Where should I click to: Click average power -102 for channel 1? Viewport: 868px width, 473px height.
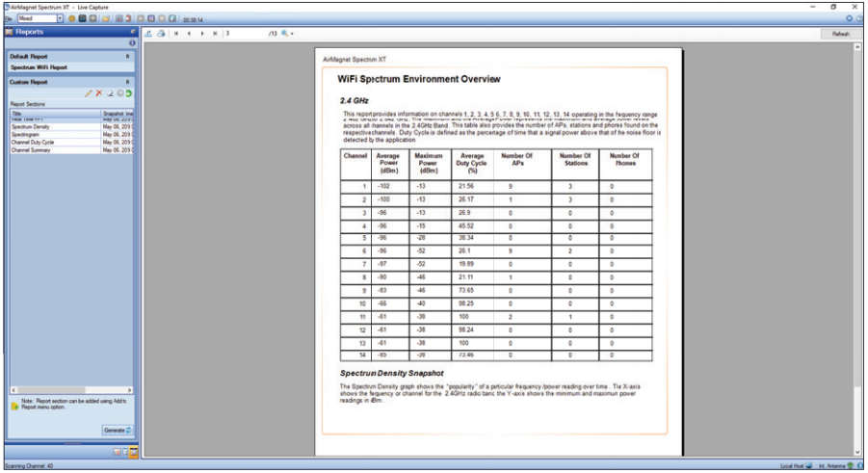pyautogui.click(x=383, y=186)
